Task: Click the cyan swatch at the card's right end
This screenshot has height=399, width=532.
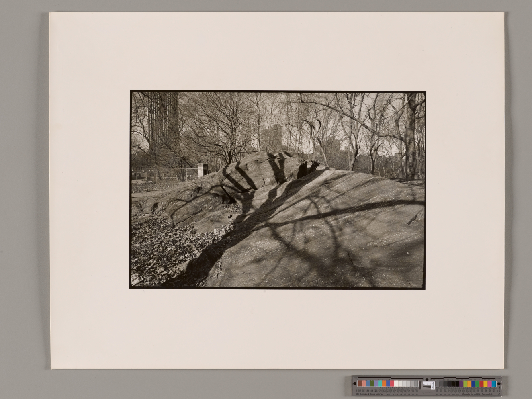Action: pos(494,383)
